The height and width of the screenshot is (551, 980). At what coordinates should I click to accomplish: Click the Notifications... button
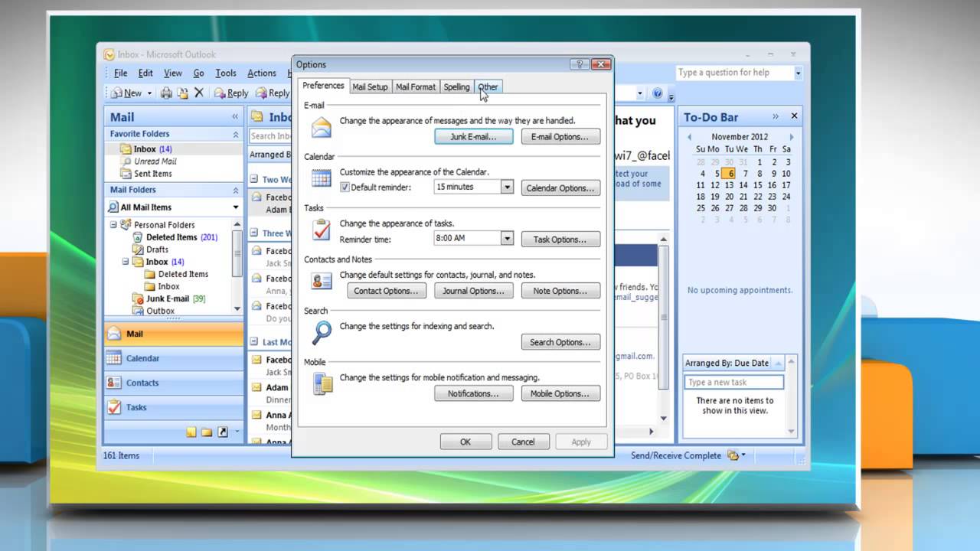coord(473,393)
